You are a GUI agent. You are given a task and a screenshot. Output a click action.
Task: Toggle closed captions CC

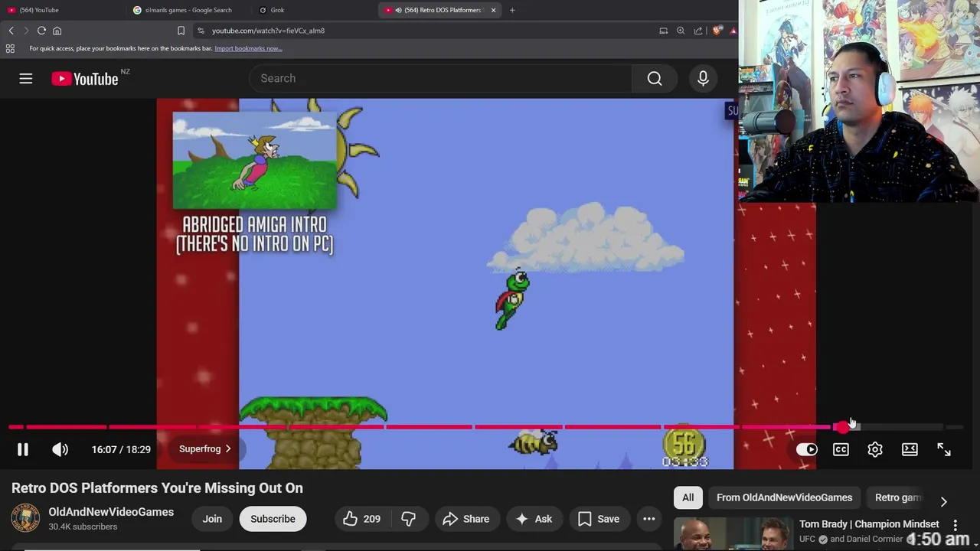pos(841,449)
